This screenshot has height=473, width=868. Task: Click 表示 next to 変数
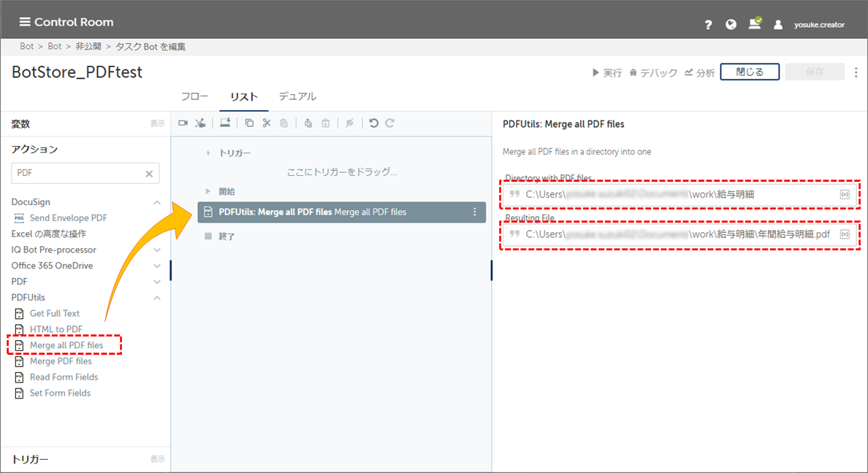157,123
